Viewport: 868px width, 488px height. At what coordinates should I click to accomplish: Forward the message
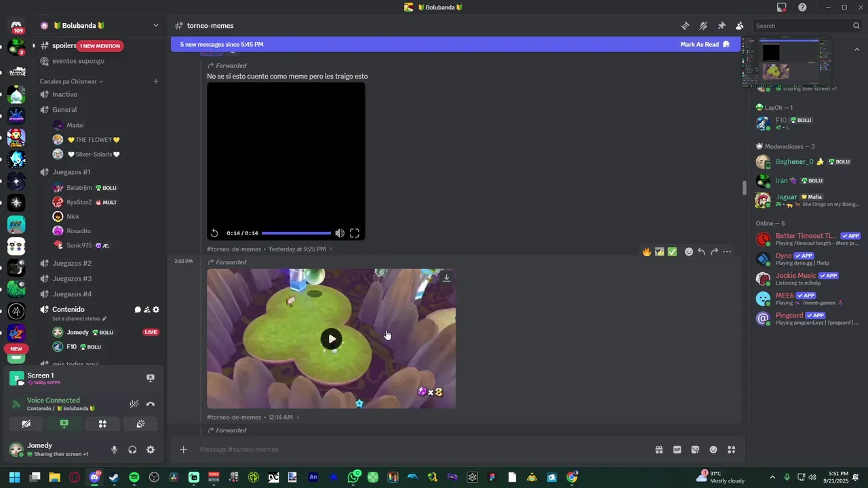(x=714, y=251)
